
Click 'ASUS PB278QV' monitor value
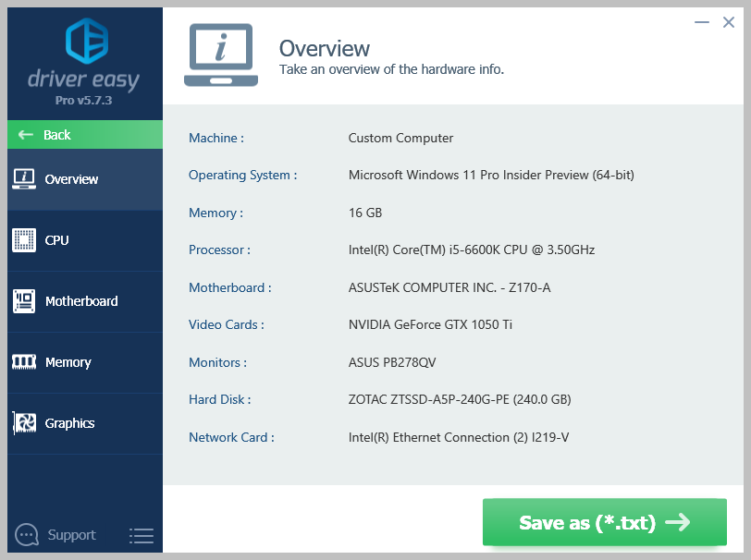tap(392, 362)
